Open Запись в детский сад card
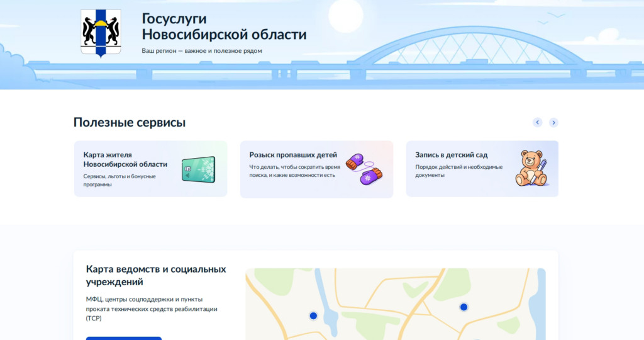 pyautogui.click(x=482, y=169)
